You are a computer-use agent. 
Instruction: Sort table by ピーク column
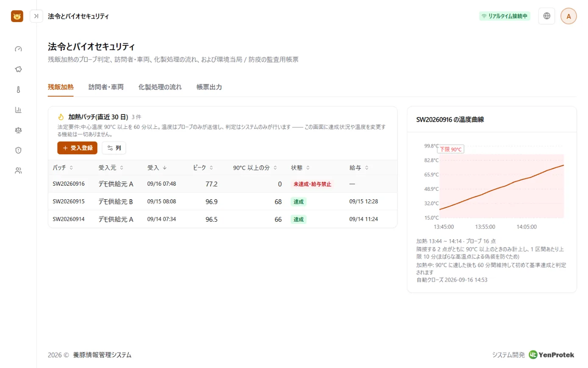203,167
